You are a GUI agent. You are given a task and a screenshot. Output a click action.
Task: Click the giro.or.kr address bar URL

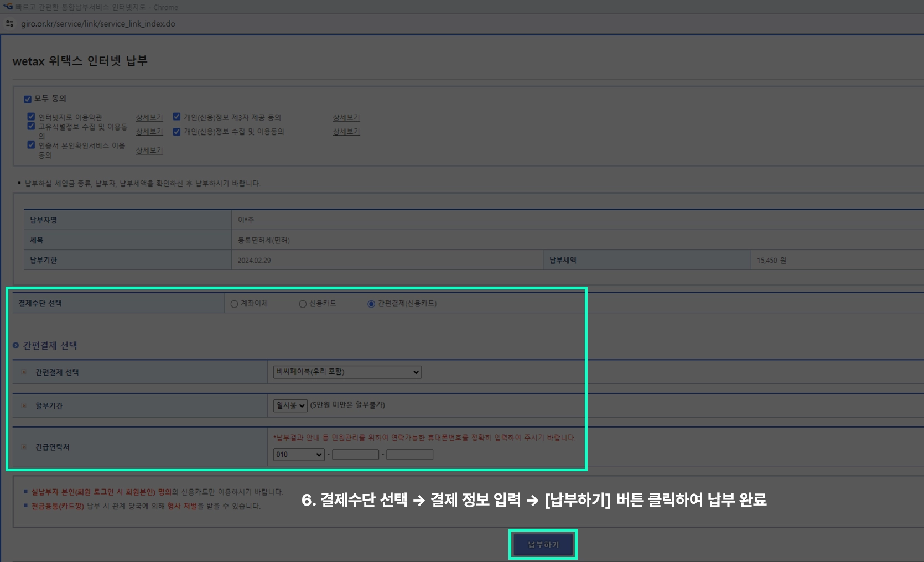[98, 24]
